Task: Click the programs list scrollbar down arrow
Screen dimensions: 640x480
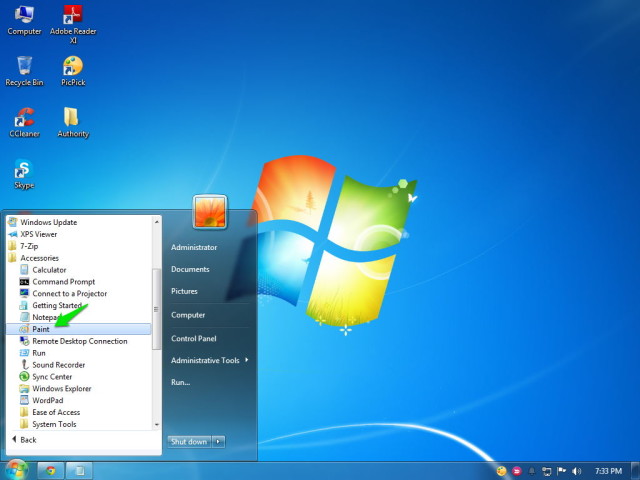Action: click(156, 425)
